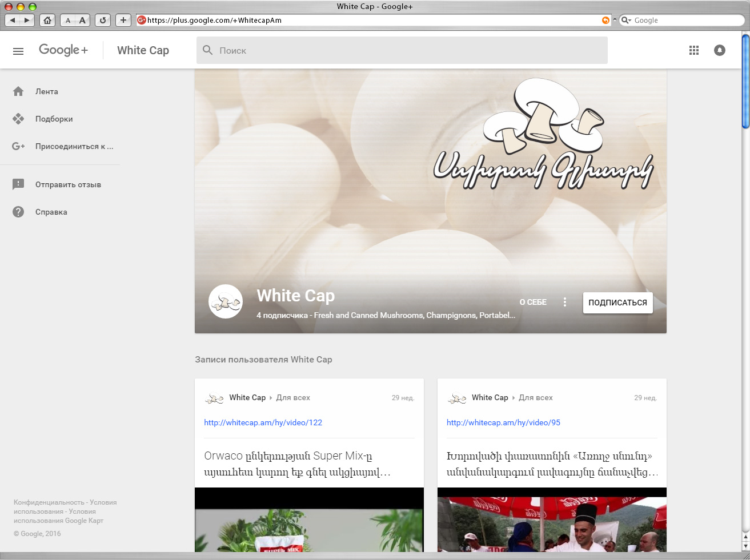Go forward with the browser forward arrow

pyautogui.click(x=27, y=20)
